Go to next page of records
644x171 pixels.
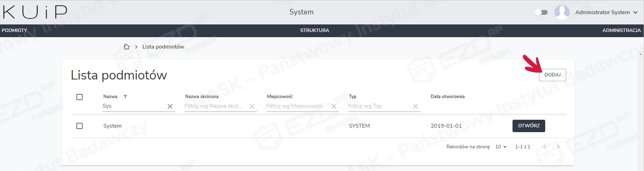(x=558, y=147)
